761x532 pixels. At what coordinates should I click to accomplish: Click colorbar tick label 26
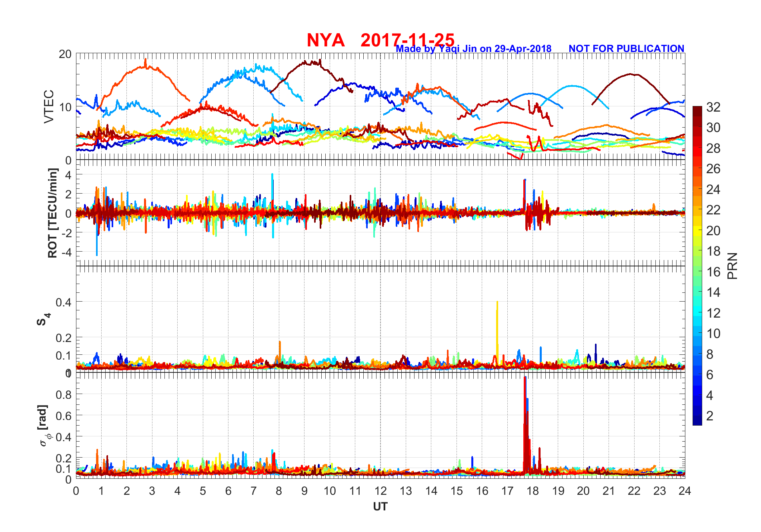pyautogui.click(x=713, y=169)
